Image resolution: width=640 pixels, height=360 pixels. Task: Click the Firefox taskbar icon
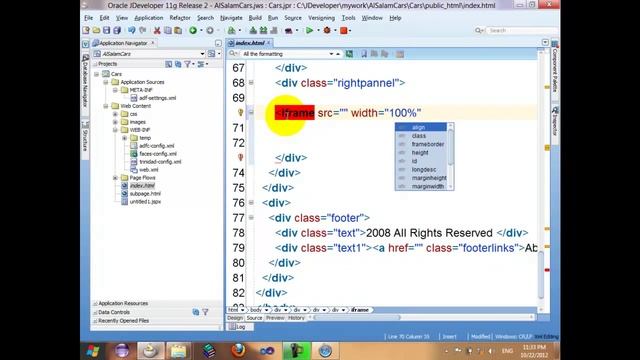tap(238, 351)
